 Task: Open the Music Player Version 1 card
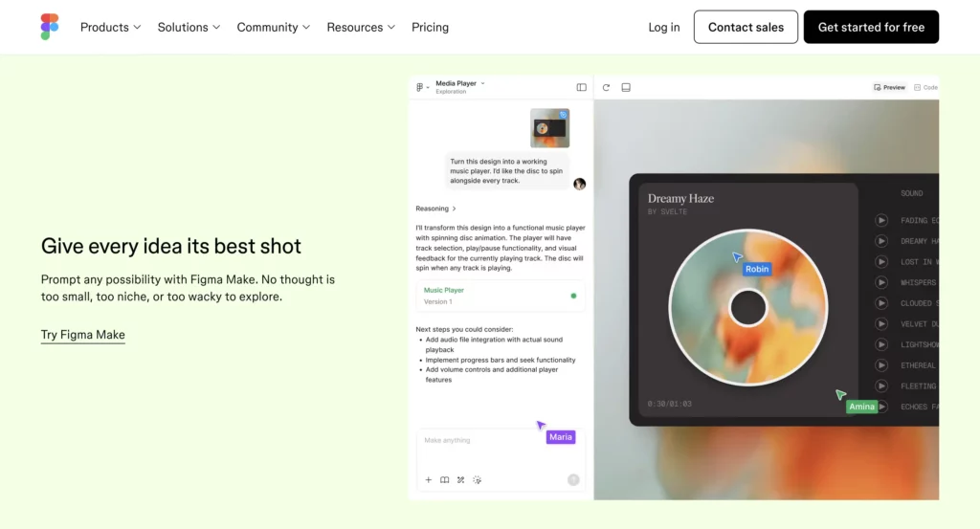point(500,296)
